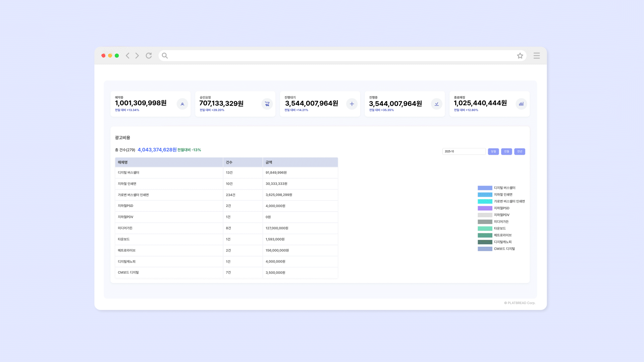Click the cart icon on 승인요청 card

(x=267, y=104)
